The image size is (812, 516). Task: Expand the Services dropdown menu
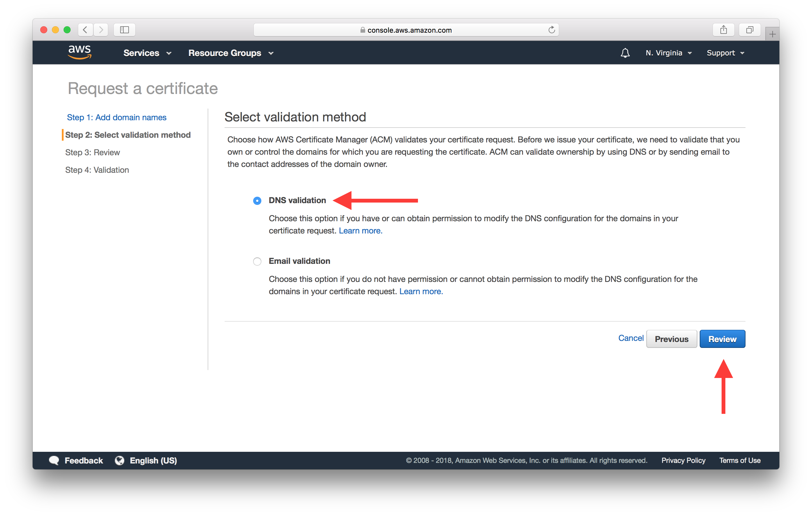tap(147, 53)
